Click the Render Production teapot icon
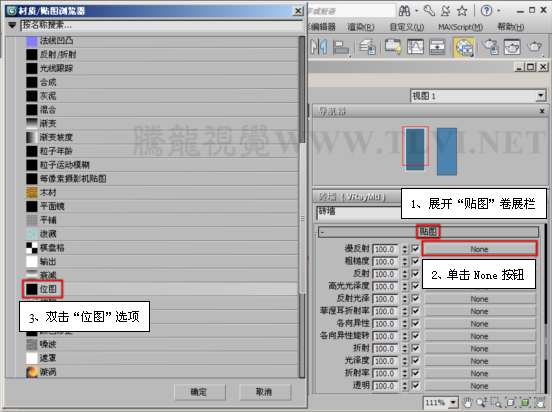 534,47
